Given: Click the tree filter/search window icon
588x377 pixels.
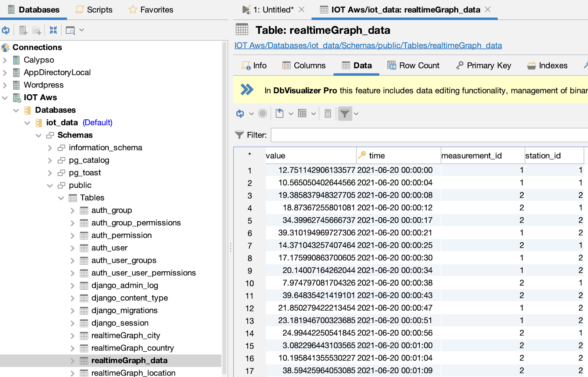Looking at the screenshot, I should tap(70, 30).
